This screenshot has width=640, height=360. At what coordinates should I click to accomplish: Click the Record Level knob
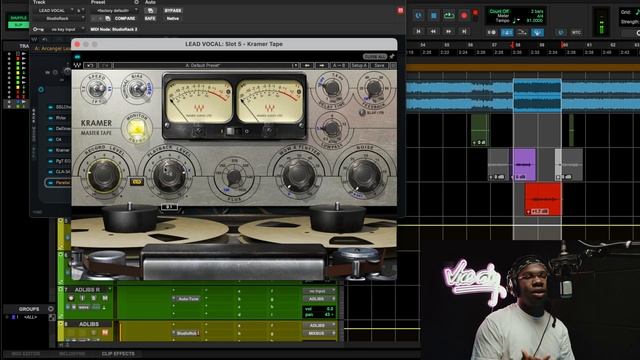(x=103, y=176)
